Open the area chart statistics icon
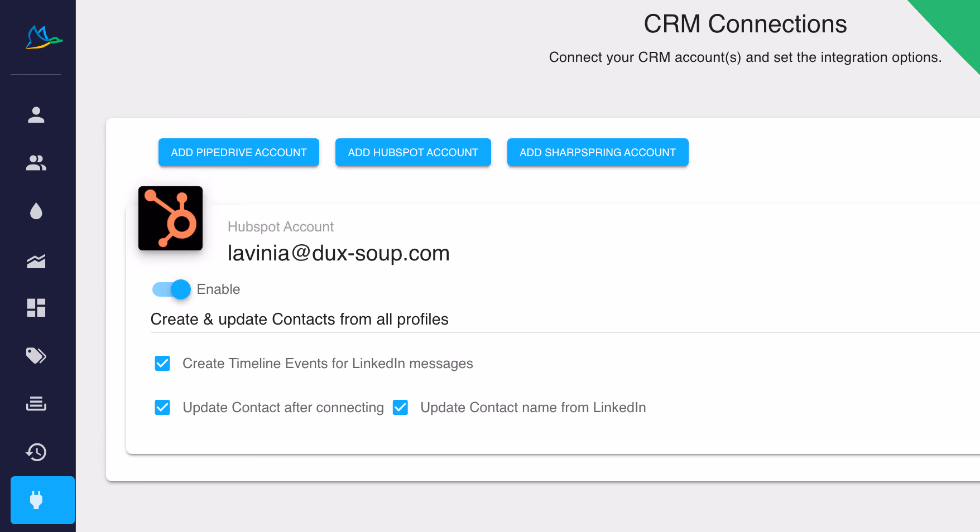 pos(36,260)
